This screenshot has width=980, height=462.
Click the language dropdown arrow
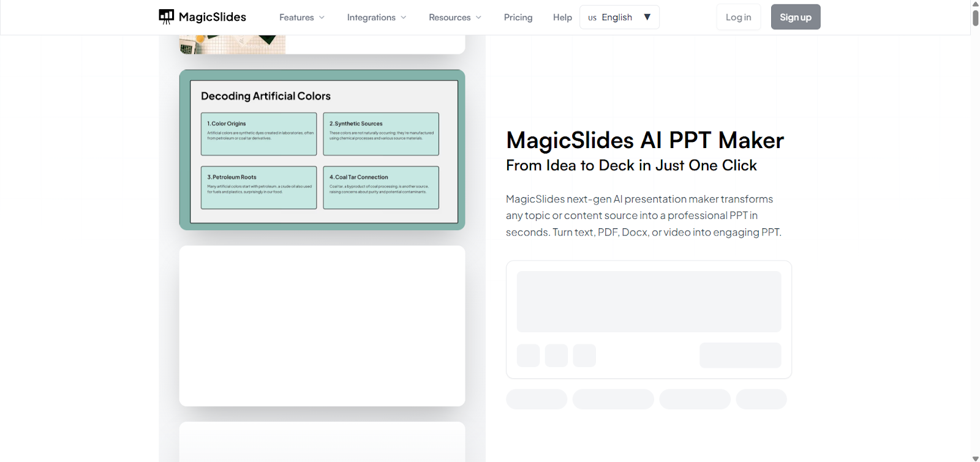tap(647, 17)
